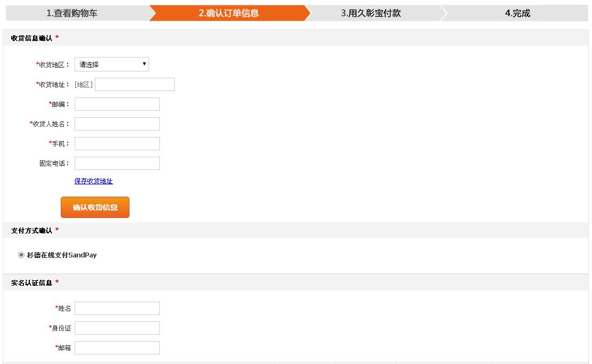Click the 支付方式确认 section header
Image resolution: width=592 pixels, height=364 pixels.
tap(32, 230)
